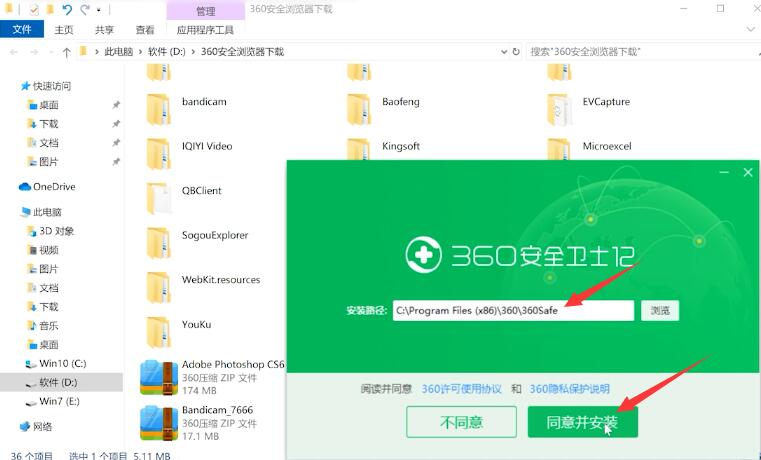Select Win7 (E:) drive in navigation pane
Image resolution: width=761 pixels, height=460 pixels.
59,401
